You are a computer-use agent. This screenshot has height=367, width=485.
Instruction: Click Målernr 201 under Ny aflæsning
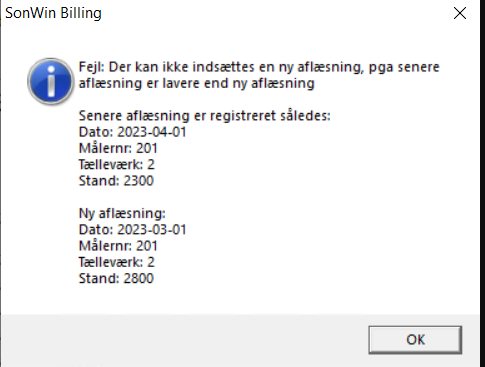(118, 246)
